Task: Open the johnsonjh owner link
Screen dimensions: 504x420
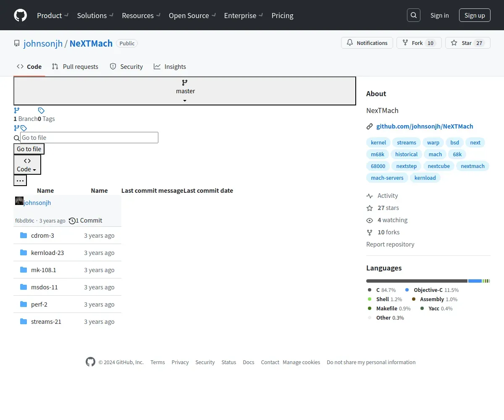Action: [43, 43]
